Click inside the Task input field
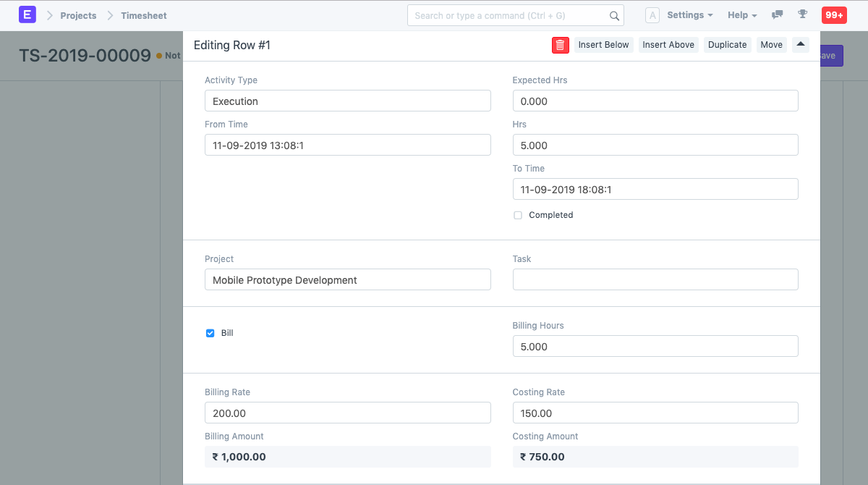This screenshot has width=868, height=485. click(x=655, y=279)
